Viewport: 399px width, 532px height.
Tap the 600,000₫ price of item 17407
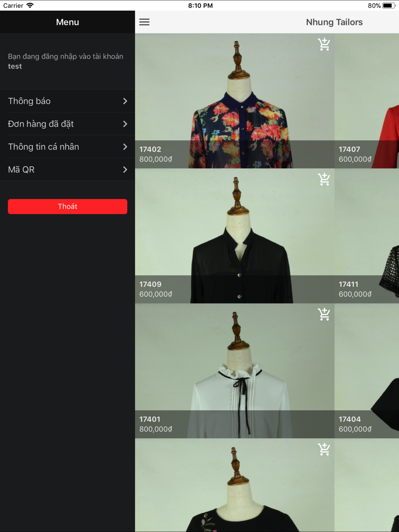click(355, 159)
